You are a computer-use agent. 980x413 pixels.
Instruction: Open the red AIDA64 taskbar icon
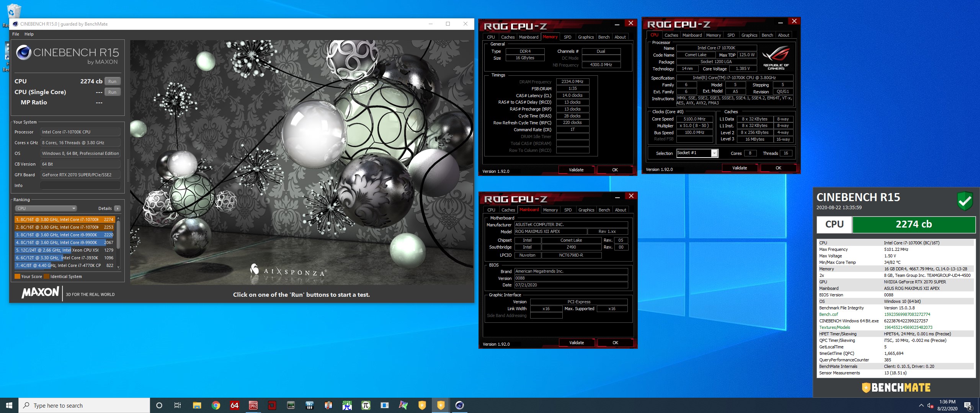click(234, 405)
